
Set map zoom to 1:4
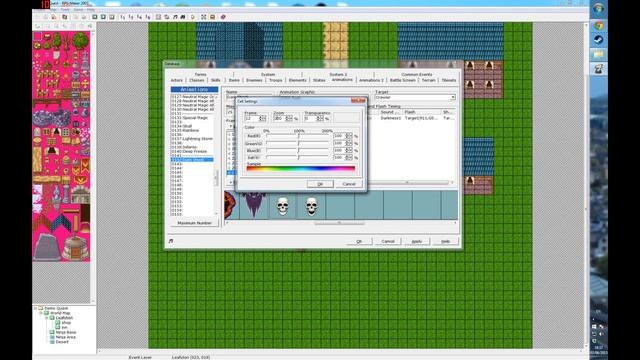pyautogui.click(x=139, y=17)
